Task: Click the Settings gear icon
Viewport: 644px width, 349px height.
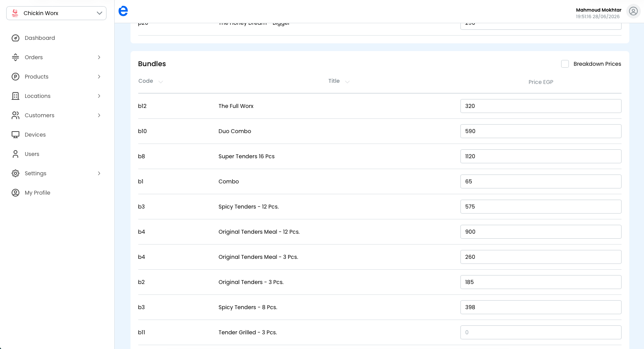Action: click(15, 173)
